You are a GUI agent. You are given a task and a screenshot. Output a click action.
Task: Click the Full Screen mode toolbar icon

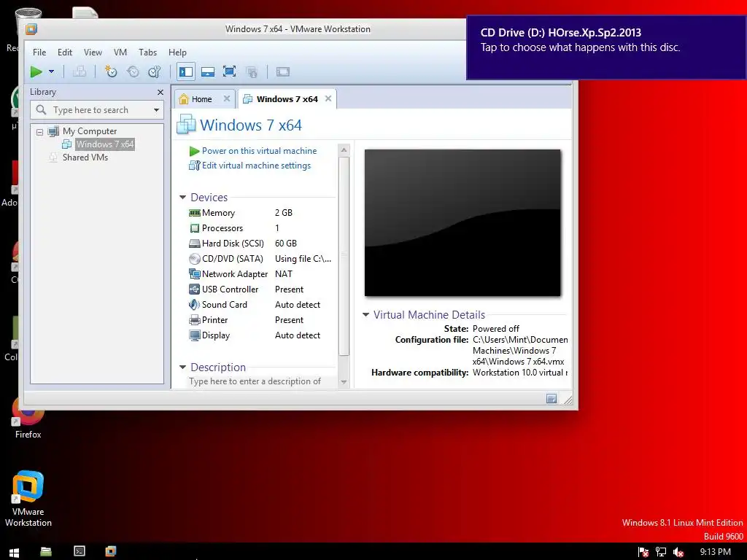(230, 72)
